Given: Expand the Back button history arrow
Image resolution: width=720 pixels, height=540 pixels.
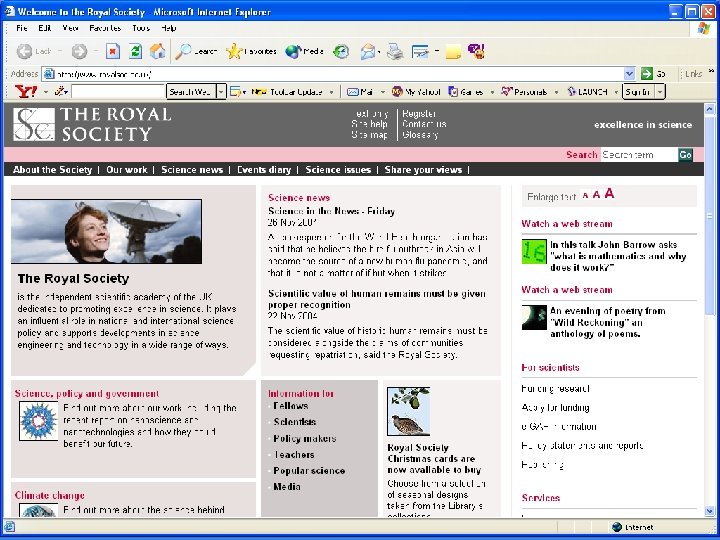Looking at the screenshot, I should [60, 51].
